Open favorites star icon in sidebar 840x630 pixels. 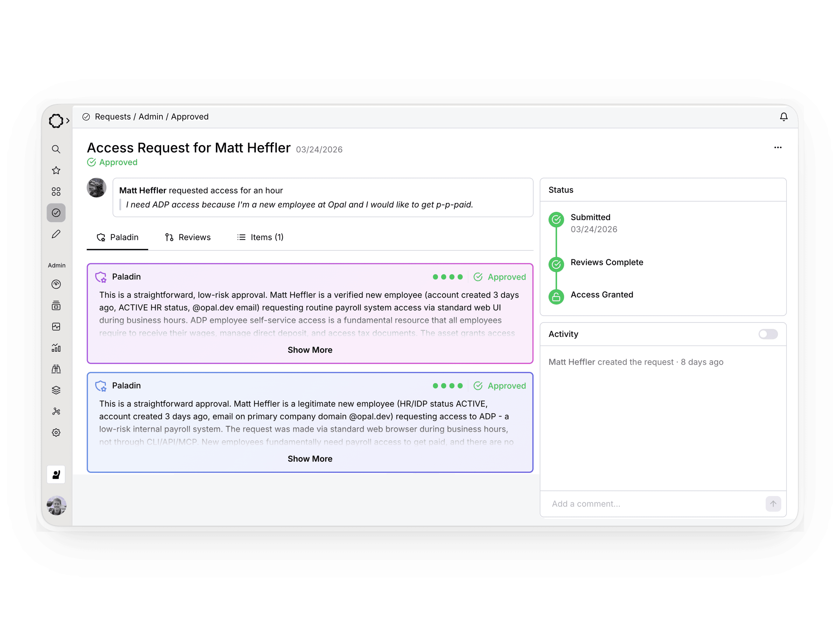56,170
